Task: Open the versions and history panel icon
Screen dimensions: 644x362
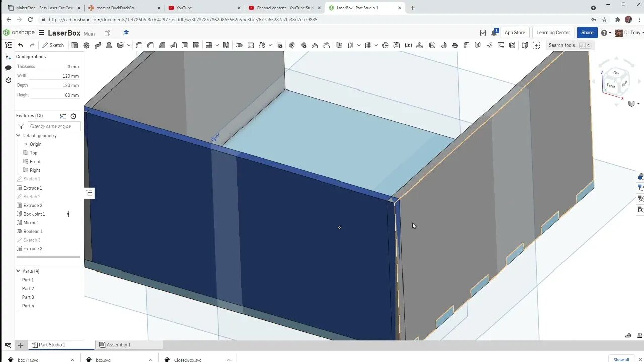Action: click(8, 80)
